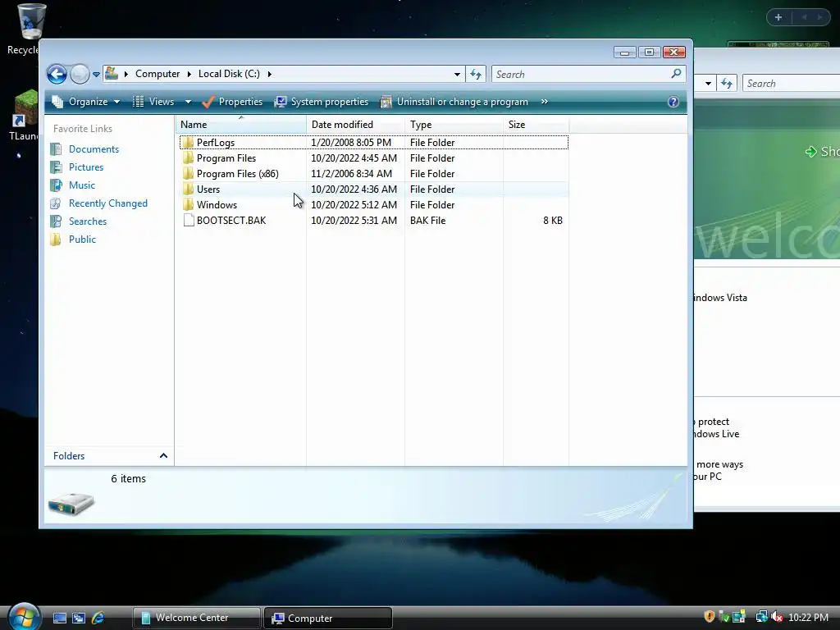Go back with the Back arrow button

click(57, 74)
